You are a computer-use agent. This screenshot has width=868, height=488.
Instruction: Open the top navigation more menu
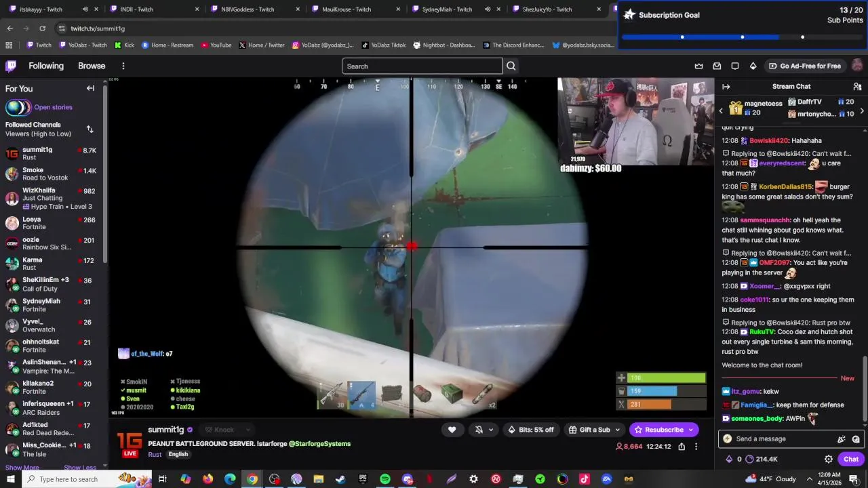pos(123,66)
